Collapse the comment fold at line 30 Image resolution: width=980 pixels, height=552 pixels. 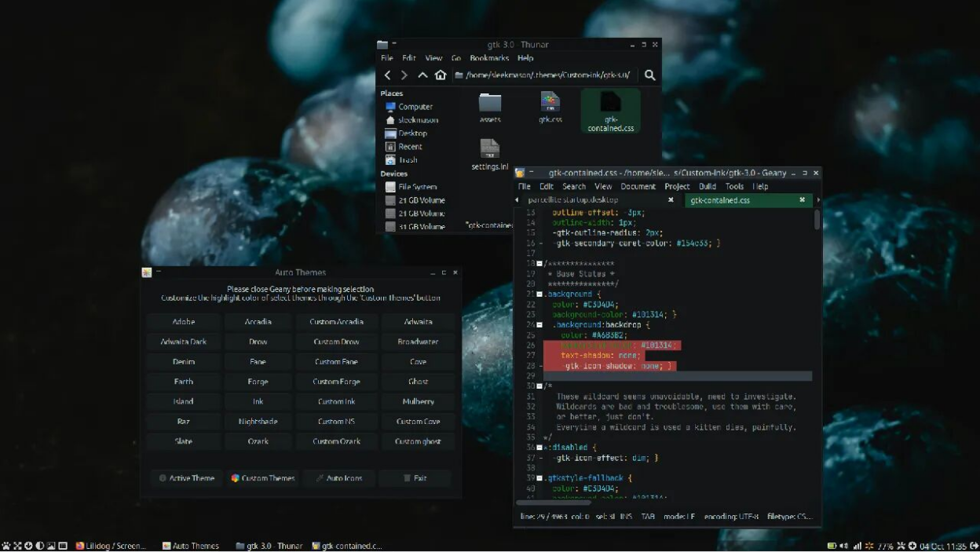coord(539,386)
